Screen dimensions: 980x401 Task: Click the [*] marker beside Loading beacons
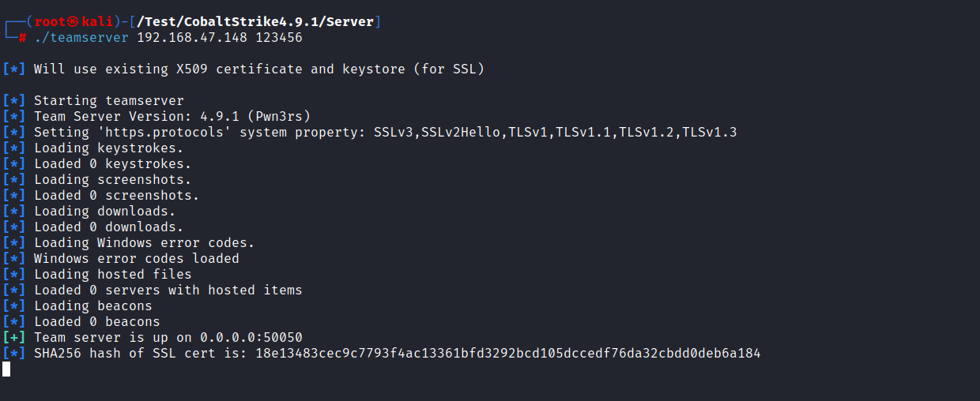tap(14, 306)
